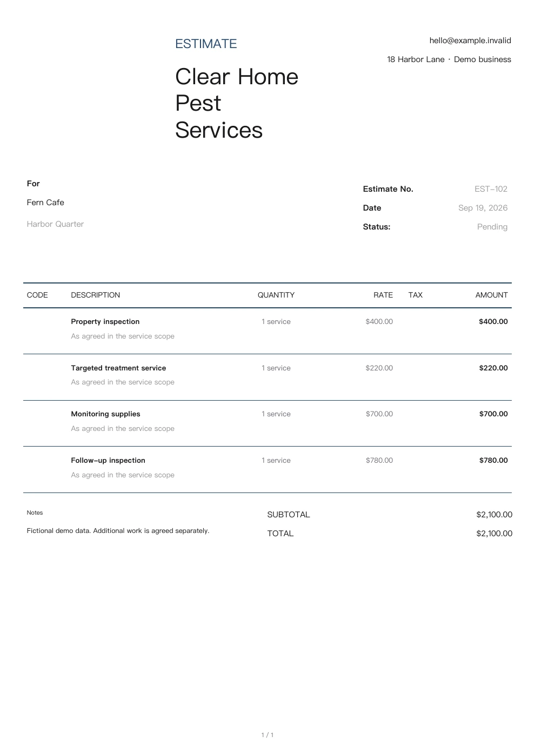Screen dimensions: 535x756
Task: Click the bold $780.00 amount
Action: tap(493, 460)
